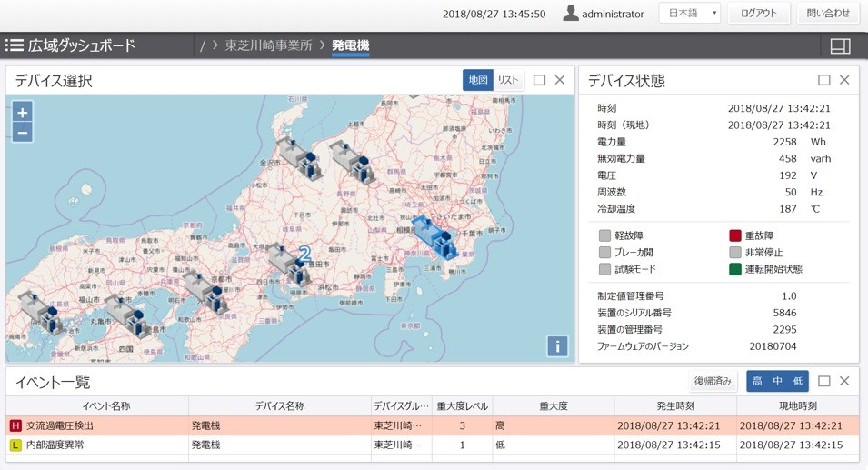868x470 pixels.
Task: Maximize the デバイス状態 panel
Action: pos(824,80)
